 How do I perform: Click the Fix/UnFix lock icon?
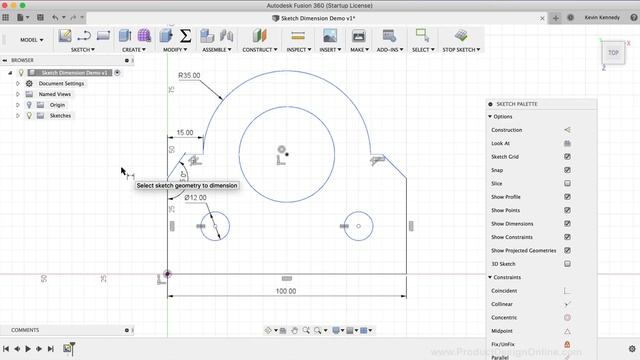click(567, 344)
